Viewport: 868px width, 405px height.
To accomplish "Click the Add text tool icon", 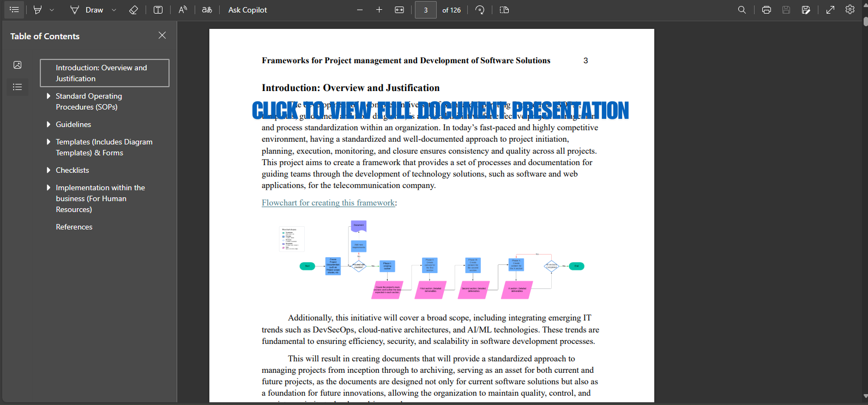I will coord(158,10).
